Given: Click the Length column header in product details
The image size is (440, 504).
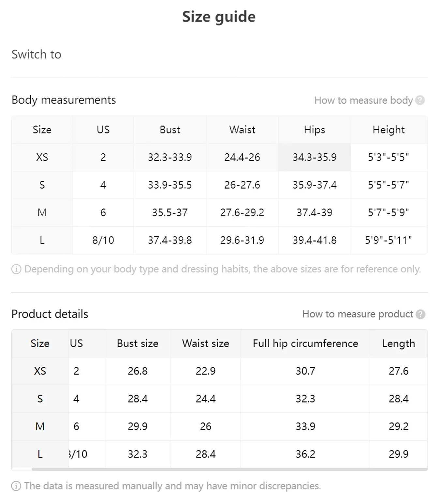Looking at the screenshot, I should click(x=398, y=343).
